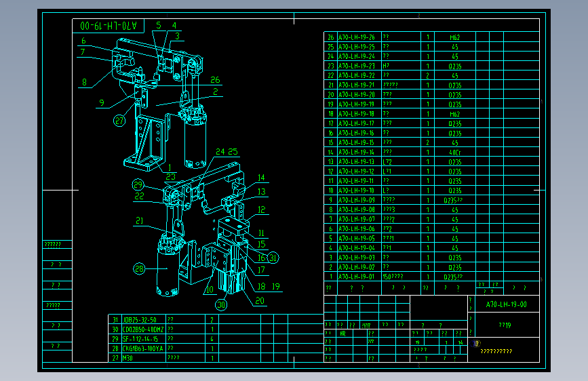The height and width of the screenshot is (381, 588).
Task: Click the '24 25' leader label
Action: pos(227,152)
